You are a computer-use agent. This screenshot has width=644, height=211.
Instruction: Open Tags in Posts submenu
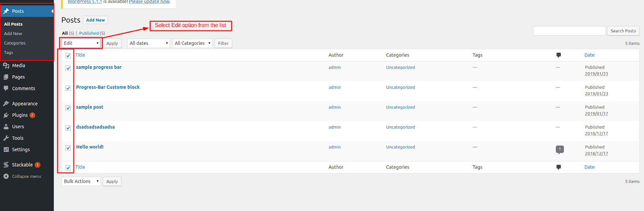click(8, 53)
